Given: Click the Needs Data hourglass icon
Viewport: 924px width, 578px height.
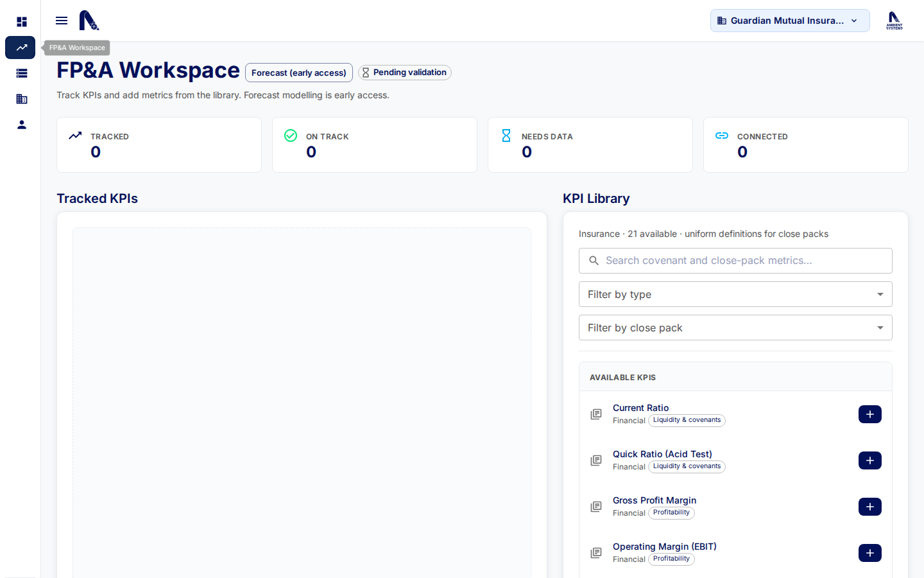Looking at the screenshot, I should (x=506, y=136).
